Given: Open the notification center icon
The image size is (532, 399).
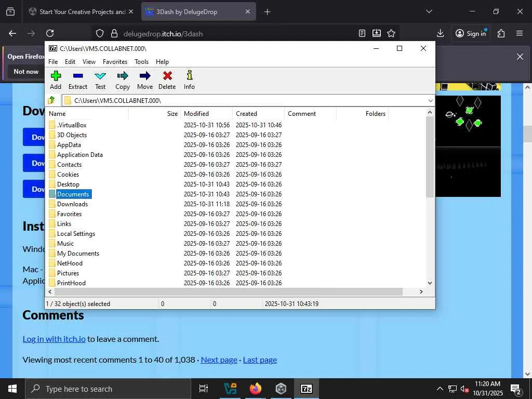Looking at the screenshot, I should coord(516,389).
